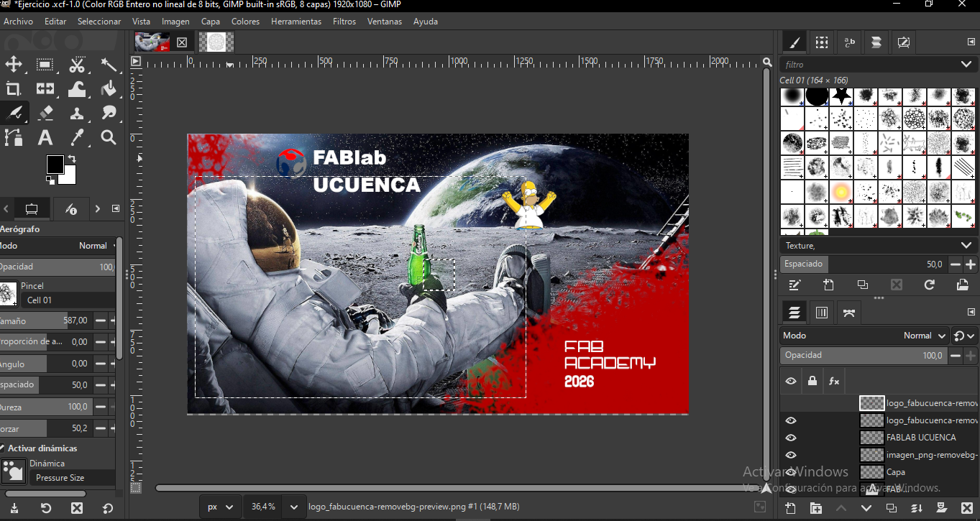
Task: Open the brush filter tag dropdown
Action: click(966, 65)
